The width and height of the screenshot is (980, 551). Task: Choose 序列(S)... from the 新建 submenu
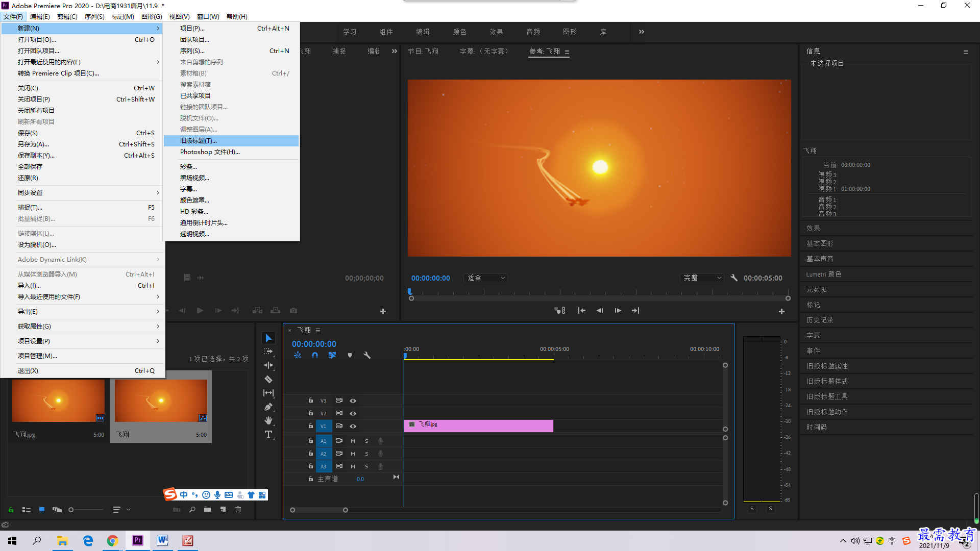[x=231, y=51]
